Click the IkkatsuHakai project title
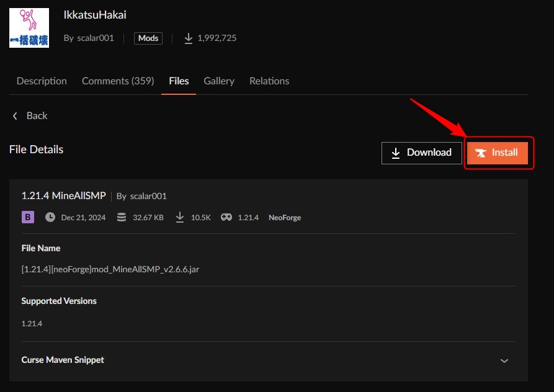This screenshot has width=554, height=392. [95, 15]
